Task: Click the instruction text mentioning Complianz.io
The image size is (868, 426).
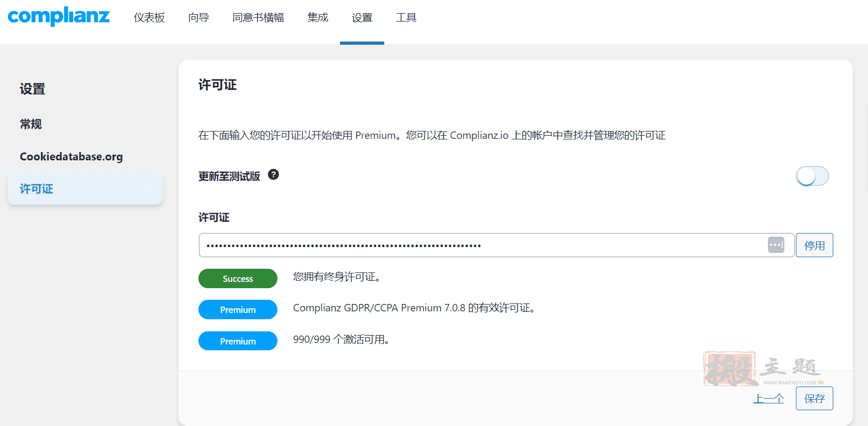Action: 432,135
